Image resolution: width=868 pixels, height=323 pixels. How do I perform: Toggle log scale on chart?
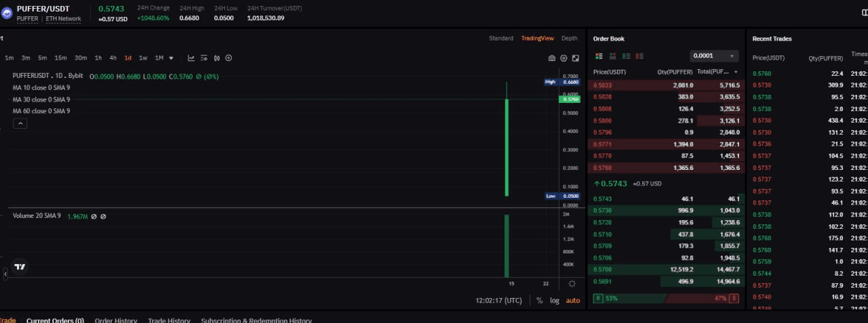(x=554, y=300)
